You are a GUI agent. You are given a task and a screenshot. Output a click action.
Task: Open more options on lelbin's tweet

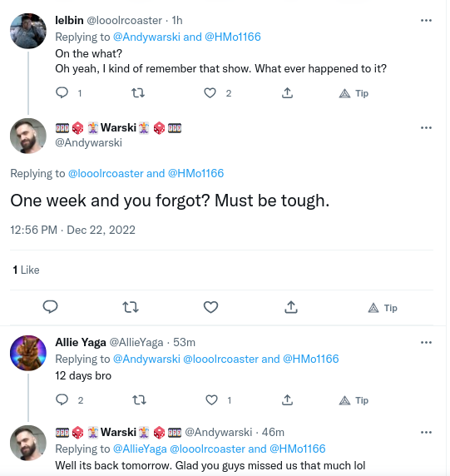tap(426, 20)
